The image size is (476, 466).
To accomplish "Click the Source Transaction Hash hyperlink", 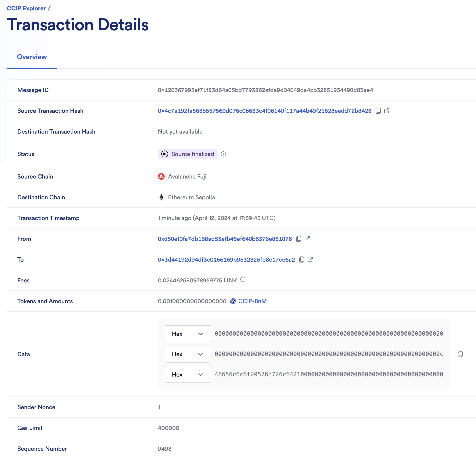I will click(x=265, y=110).
